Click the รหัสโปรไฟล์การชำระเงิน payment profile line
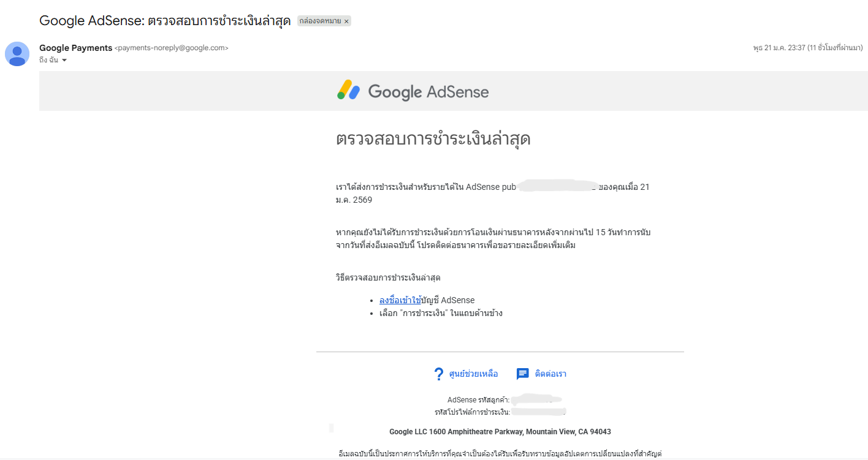Screen dimensions: 868x460 coord(473,412)
